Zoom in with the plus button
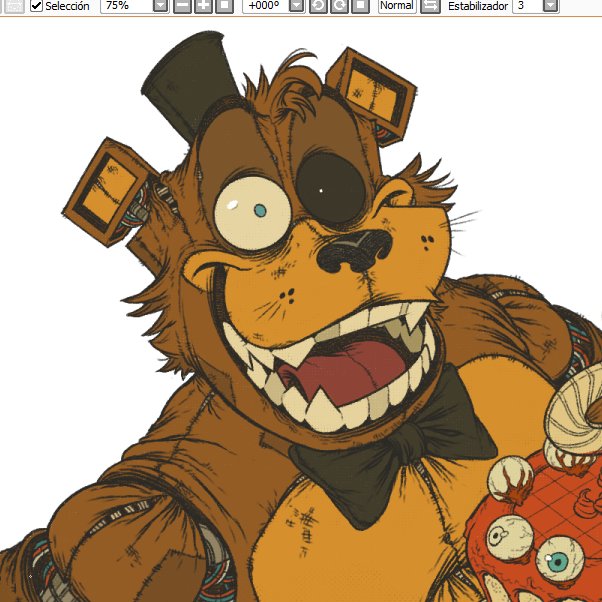Image resolution: width=602 pixels, height=602 pixels. 203,6
